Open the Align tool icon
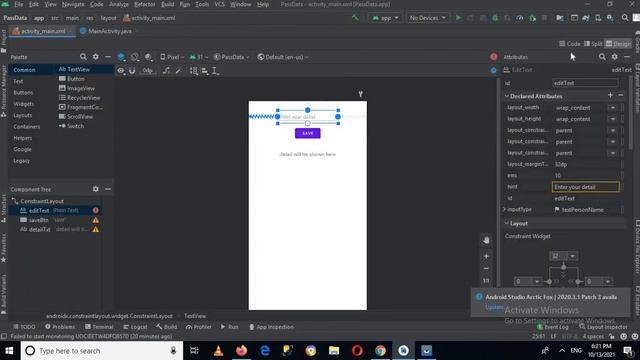Viewport: 640px width, 360px height. 204,71
